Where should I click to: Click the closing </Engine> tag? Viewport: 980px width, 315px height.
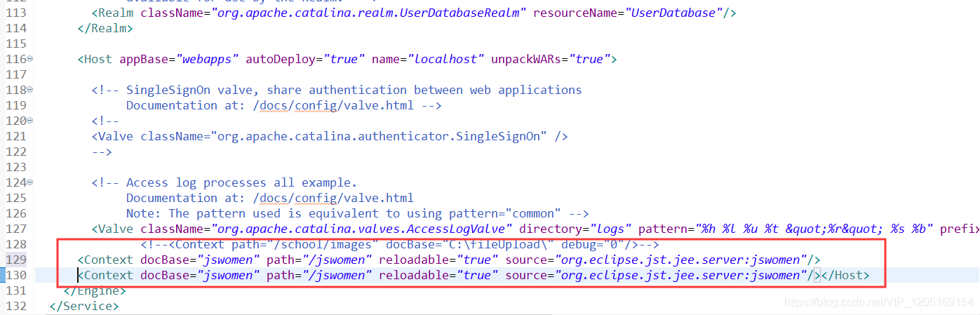pos(95,291)
